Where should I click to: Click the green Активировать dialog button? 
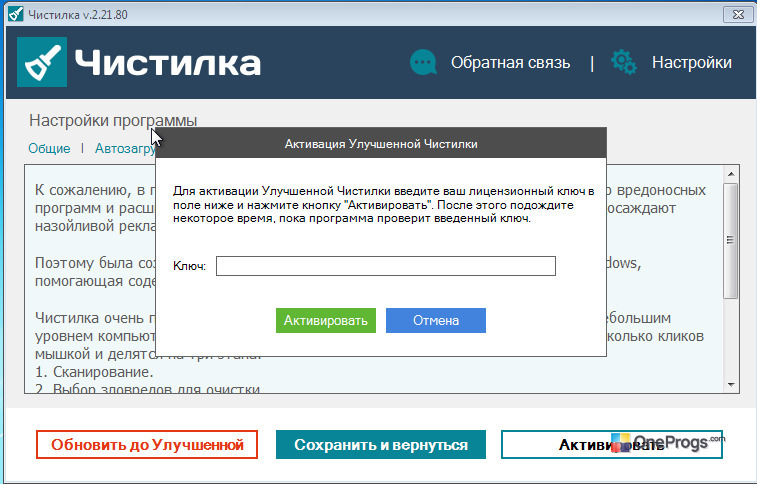326,320
